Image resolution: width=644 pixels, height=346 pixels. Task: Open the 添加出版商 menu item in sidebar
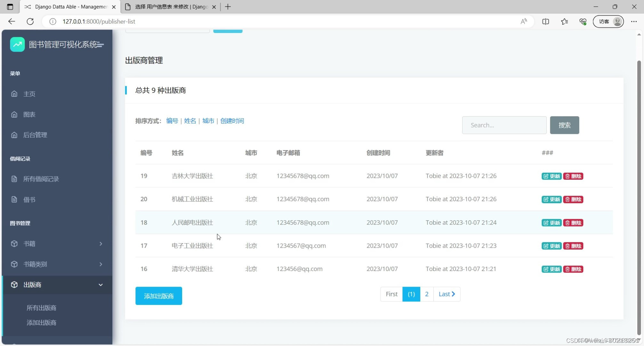click(x=41, y=323)
